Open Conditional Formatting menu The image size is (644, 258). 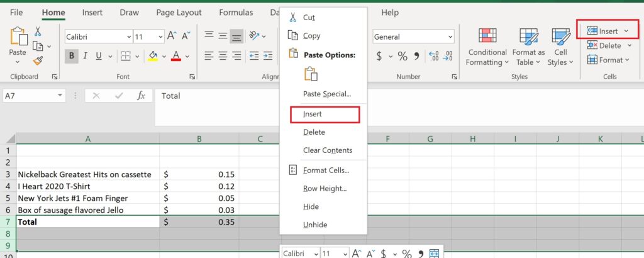pos(487,47)
